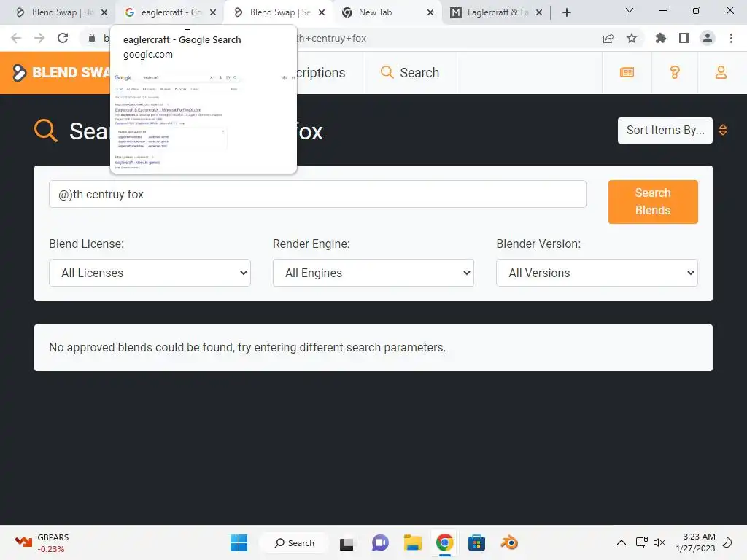The image size is (747, 560).
Task: Bookmark this page with the star icon
Action: point(632,38)
